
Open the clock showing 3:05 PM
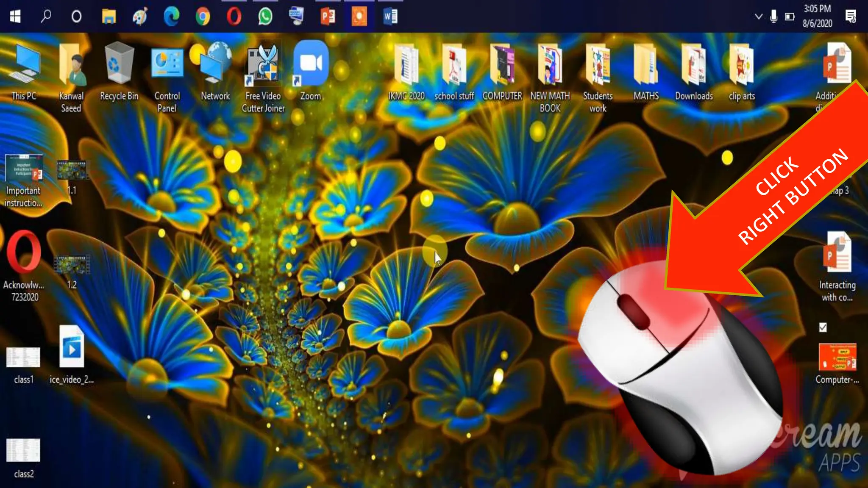pos(817,16)
